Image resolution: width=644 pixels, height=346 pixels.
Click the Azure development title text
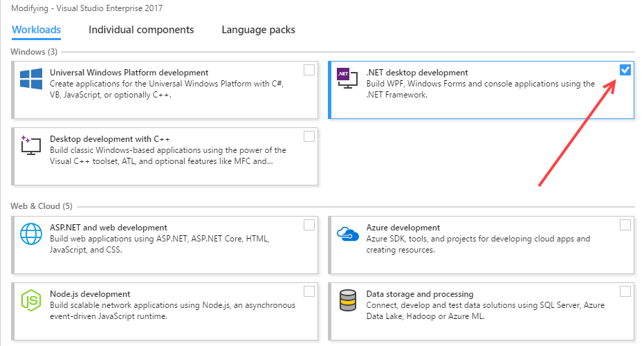[x=403, y=227]
